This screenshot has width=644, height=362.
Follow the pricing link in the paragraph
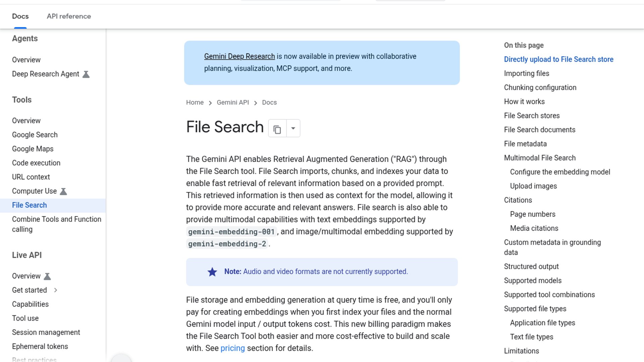(233, 348)
